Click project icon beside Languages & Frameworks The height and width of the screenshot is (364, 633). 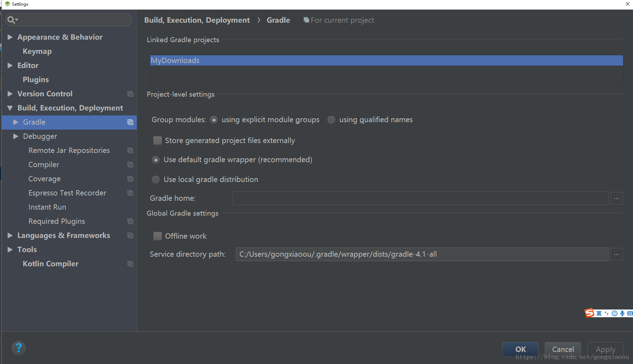[x=130, y=235]
